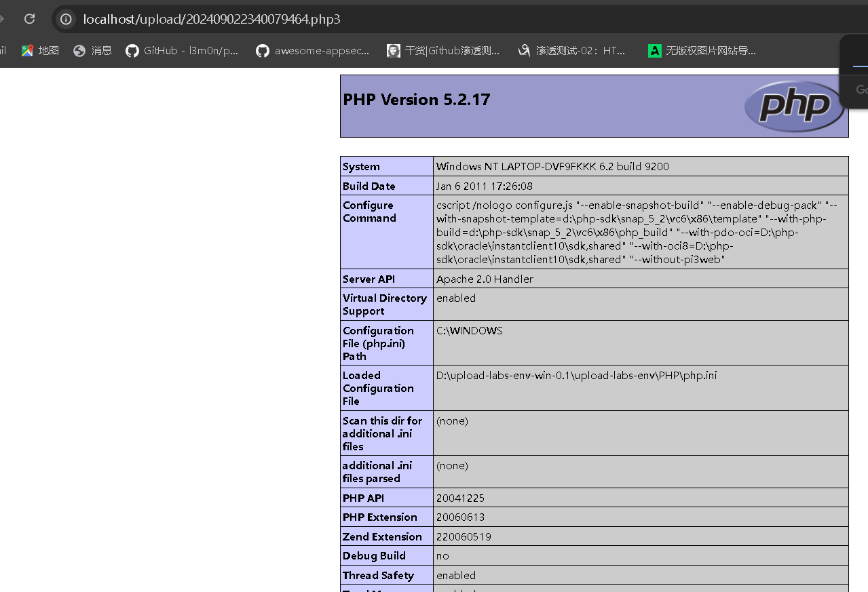Click the cscript /nologo configure.js command text

(638, 232)
